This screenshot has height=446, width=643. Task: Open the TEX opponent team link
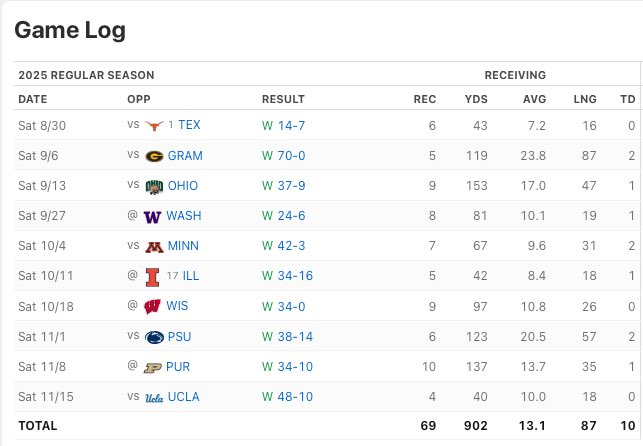189,125
